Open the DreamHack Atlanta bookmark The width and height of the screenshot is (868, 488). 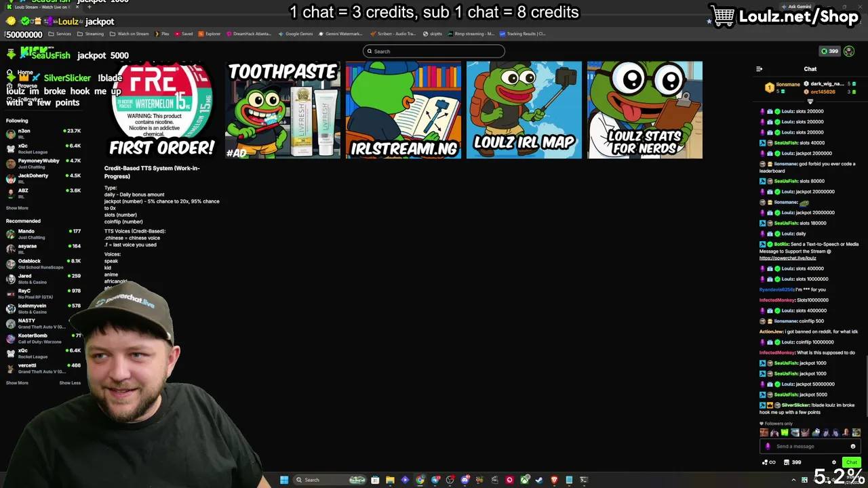click(249, 34)
